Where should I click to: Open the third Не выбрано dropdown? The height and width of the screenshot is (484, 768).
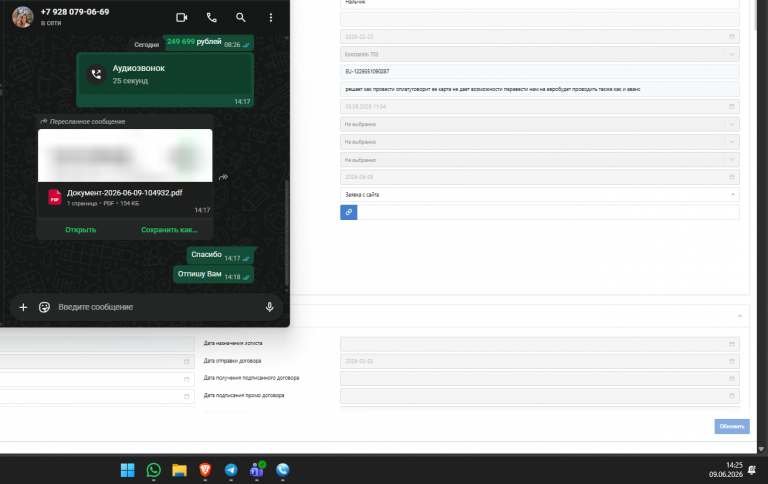click(x=540, y=160)
